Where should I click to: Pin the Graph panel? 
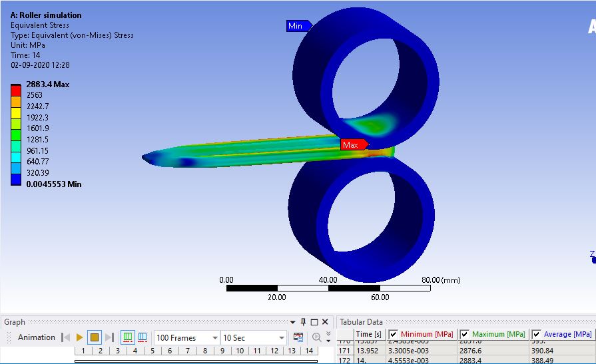click(x=304, y=322)
